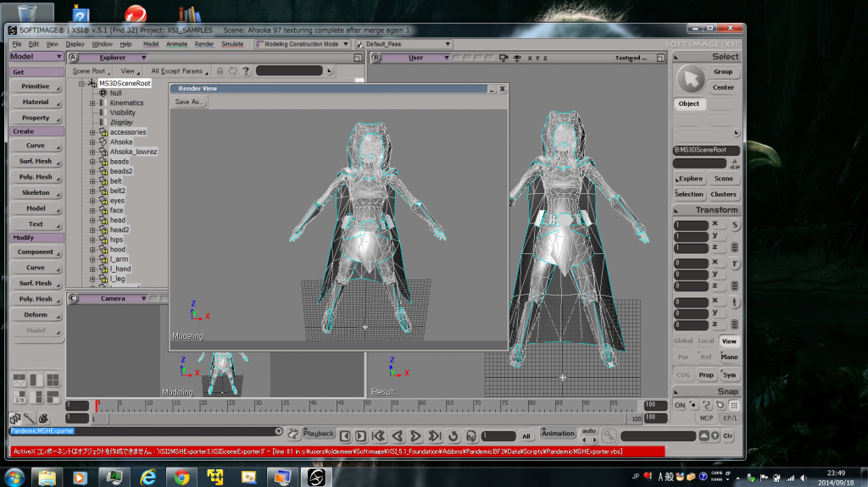Click the Poly. Mesh button under Create
This screenshot has height=487, width=868.
(x=36, y=177)
